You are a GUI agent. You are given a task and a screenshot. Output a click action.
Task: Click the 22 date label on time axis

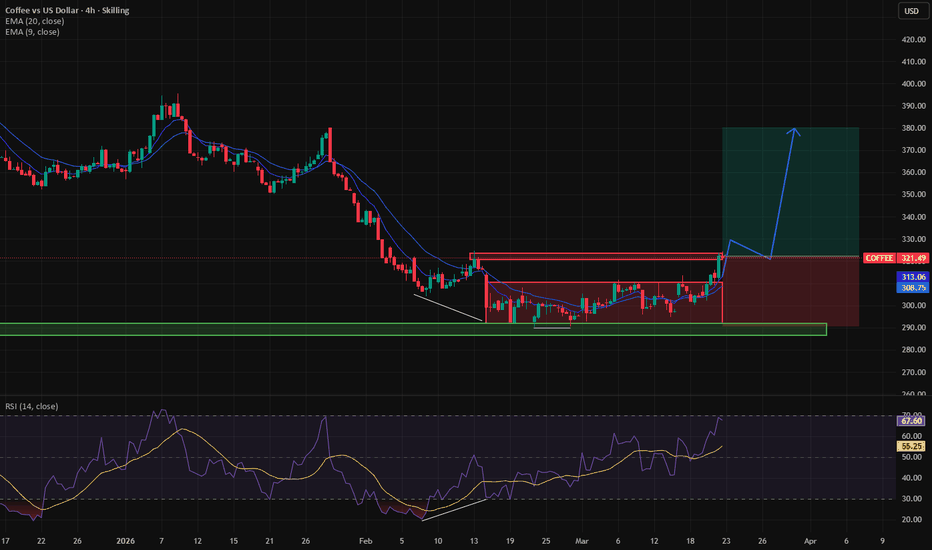[x=41, y=541]
